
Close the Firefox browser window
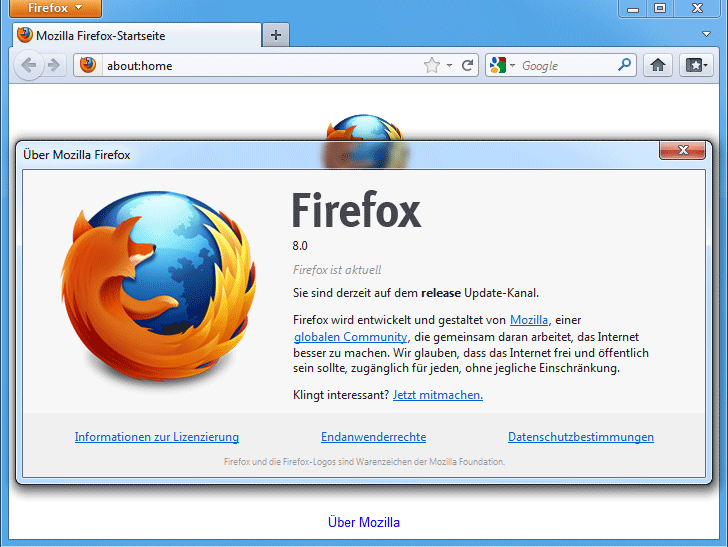click(x=697, y=8)
